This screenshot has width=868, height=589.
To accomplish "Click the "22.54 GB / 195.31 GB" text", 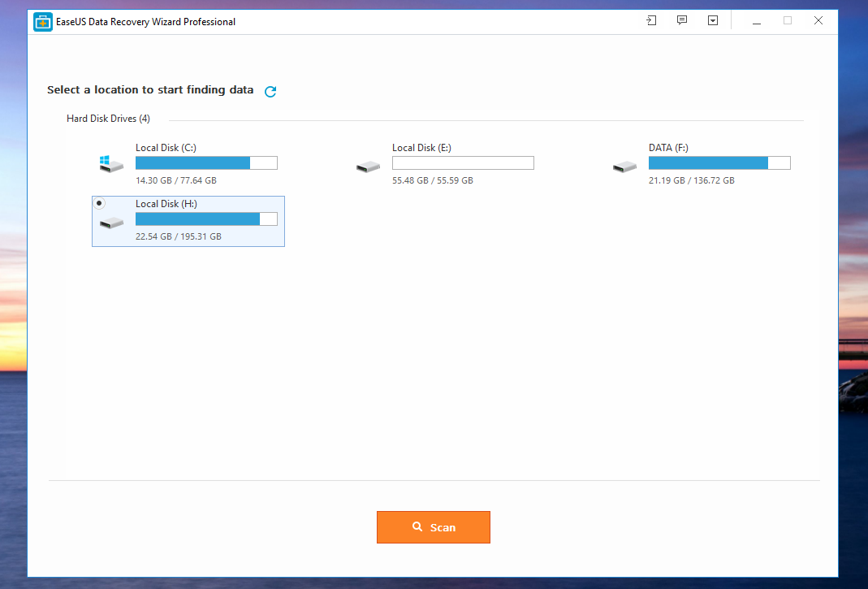I will (179, 236).
